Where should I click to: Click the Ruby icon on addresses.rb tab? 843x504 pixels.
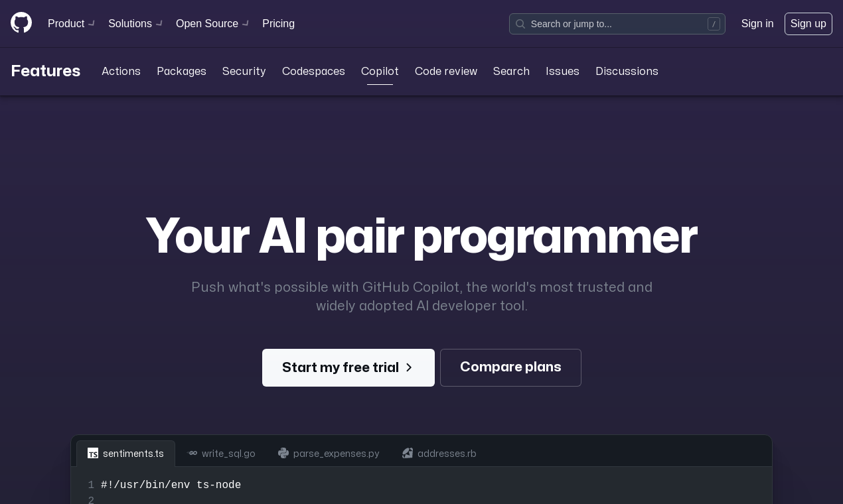pos(408,454)
